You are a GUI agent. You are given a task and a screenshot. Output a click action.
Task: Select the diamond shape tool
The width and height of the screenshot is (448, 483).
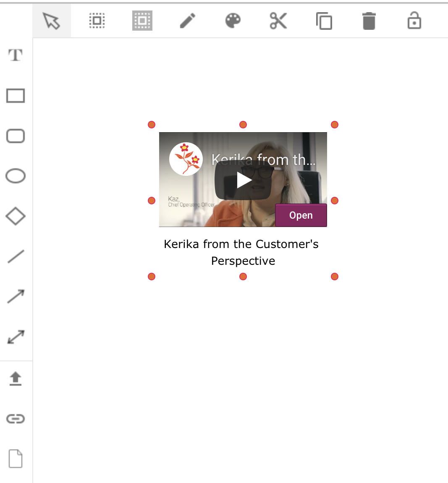coord(16,216)
